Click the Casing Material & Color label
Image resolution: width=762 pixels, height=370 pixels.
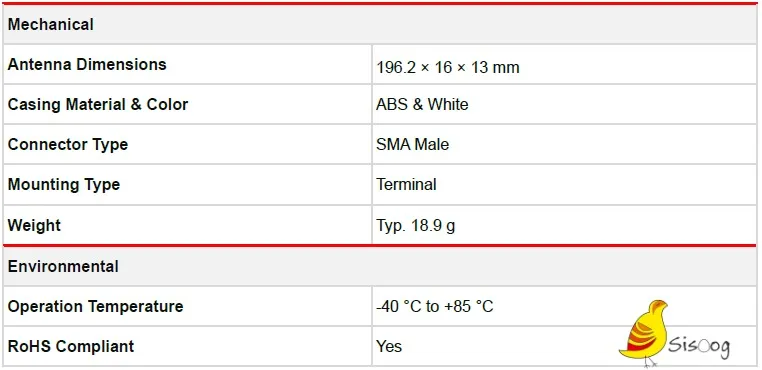[x=98, y=105]
